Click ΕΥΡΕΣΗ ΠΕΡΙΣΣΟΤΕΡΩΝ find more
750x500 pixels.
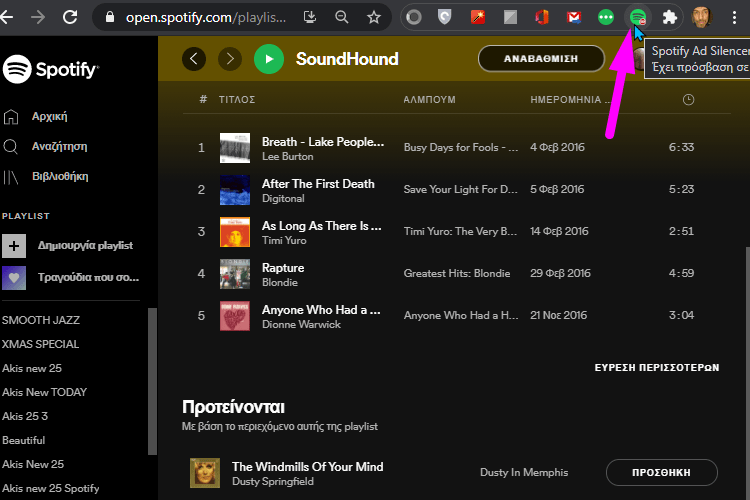point(657,367)
